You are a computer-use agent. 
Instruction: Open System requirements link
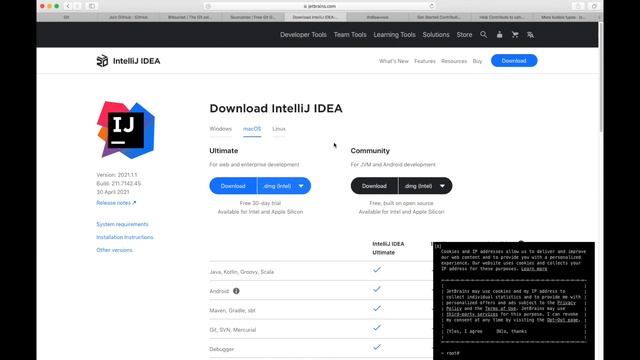(x=122, y=224)
